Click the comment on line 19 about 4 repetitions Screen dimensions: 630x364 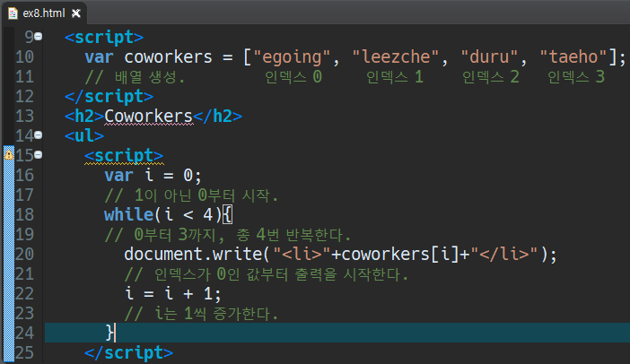pos(228,235)
